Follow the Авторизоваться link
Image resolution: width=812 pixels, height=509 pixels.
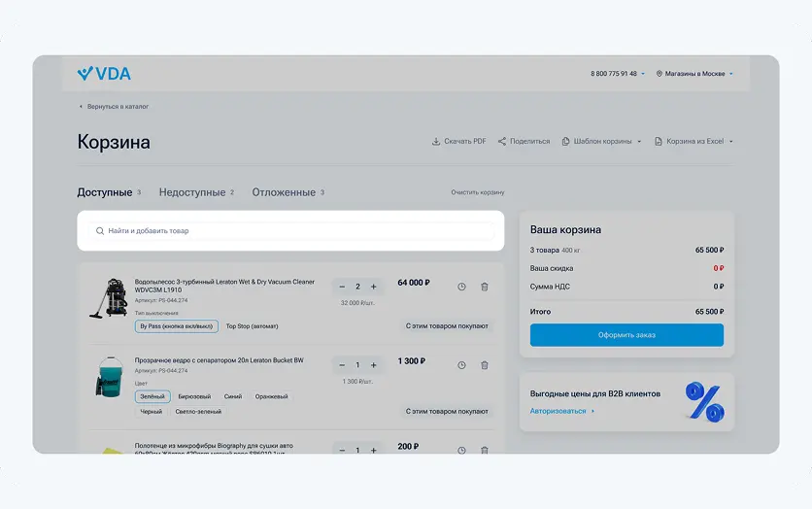click(x=561, y=411)
